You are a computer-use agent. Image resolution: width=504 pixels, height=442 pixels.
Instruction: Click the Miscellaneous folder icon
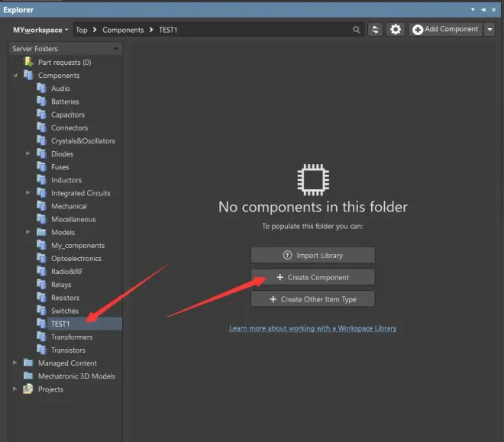point(41,219)
